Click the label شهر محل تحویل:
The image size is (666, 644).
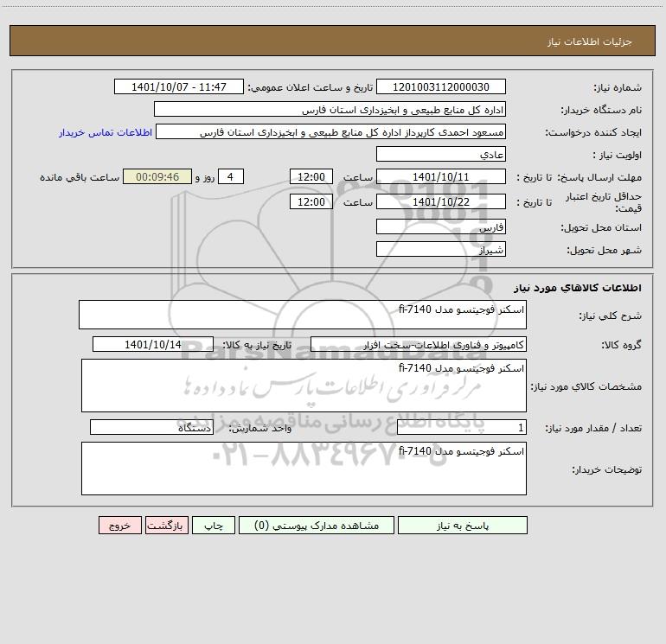click(604, 250)
